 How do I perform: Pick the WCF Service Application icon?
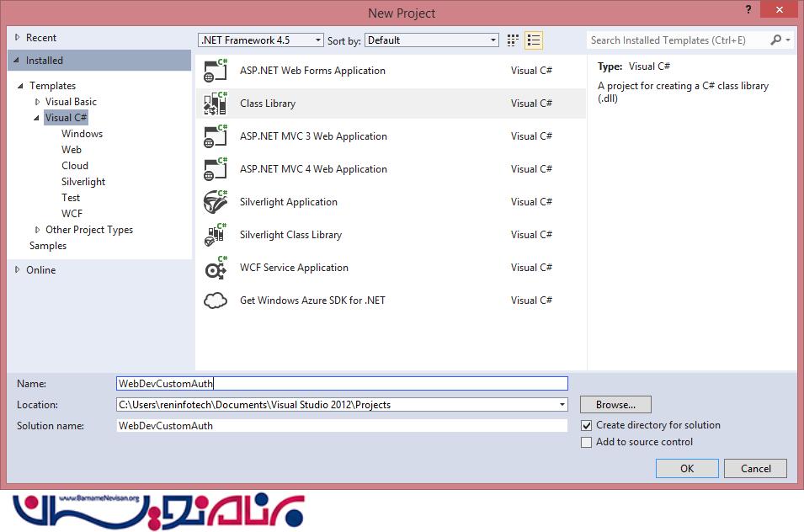[216, 268]
